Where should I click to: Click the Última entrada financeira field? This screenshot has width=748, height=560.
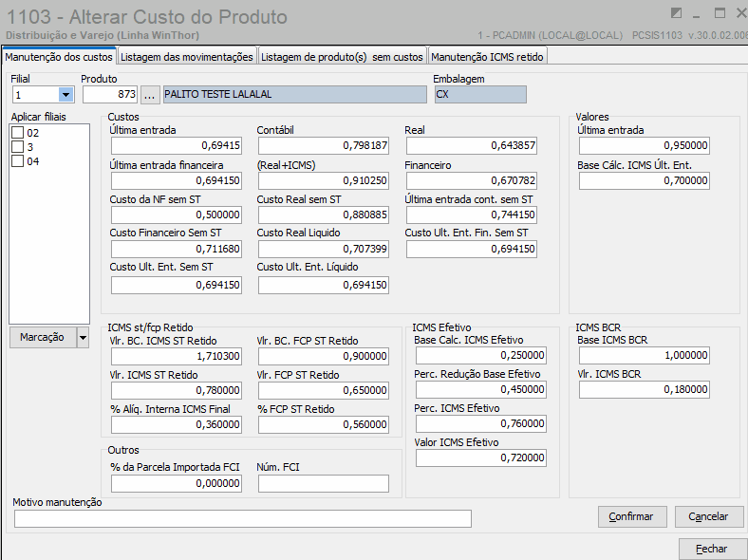tap(177, 180)
